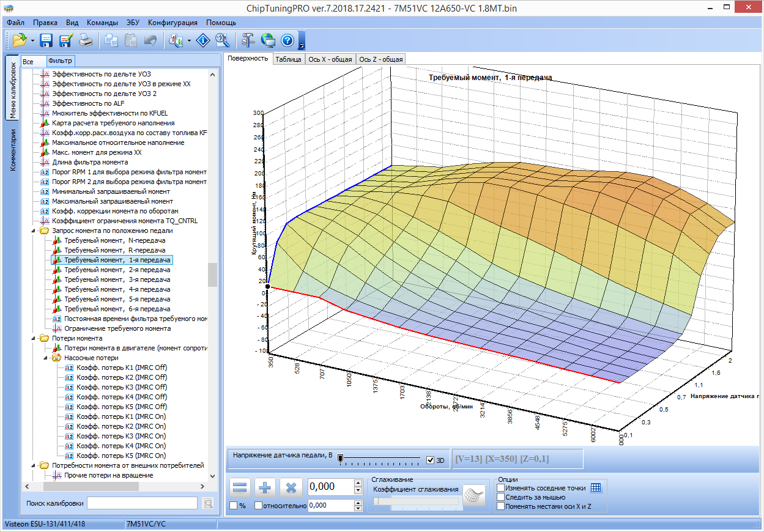This screenshot has width=764, height=532.
Task: Collapse the 'Насосные потери' tree node
Action: [x=46, y=358]
